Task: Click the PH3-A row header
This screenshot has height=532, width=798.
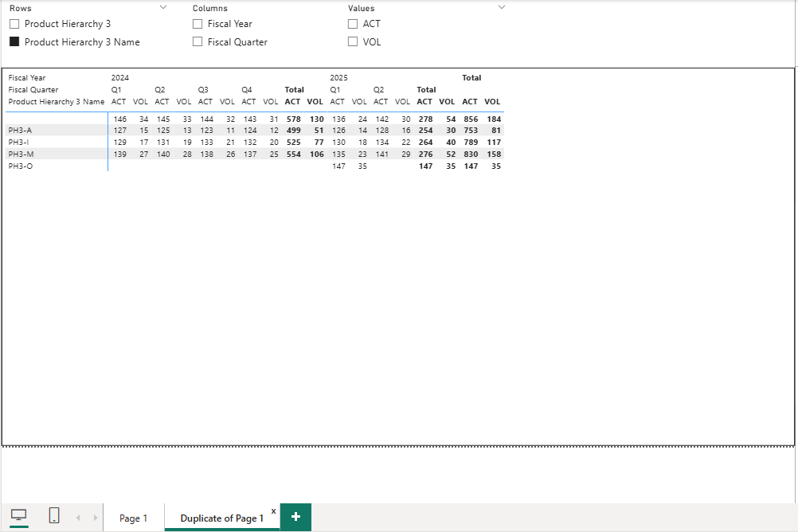Action: [x=21, y=131]
